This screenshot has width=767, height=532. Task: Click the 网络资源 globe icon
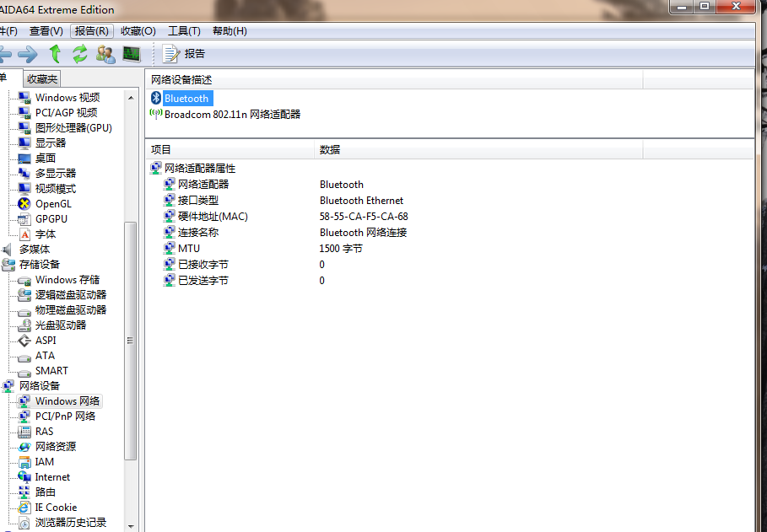tap(24, 447)
